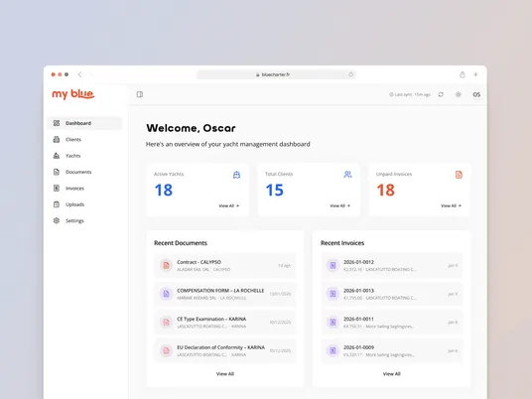This screenshot has height=399, width=532.
Task: Click the Total Clients count 15
Action: (275, 190)
